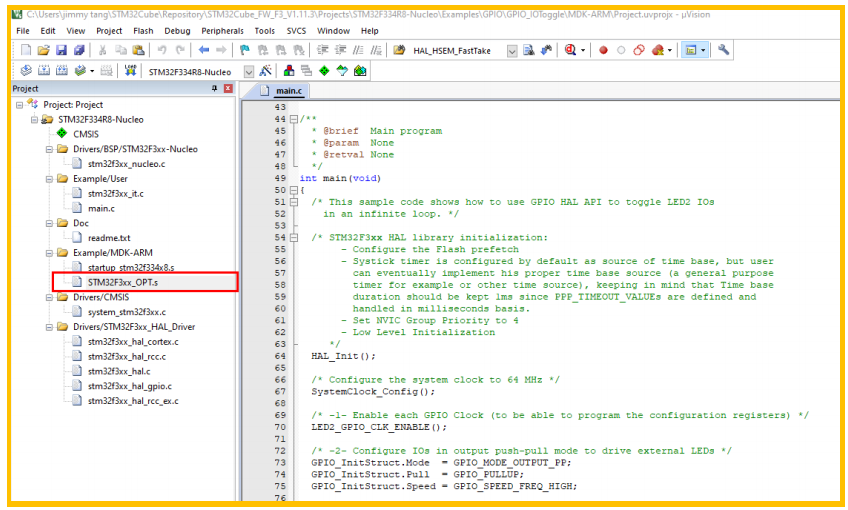
Task: Open the Batch Build dropdown arrow
Action: point(92,71)
